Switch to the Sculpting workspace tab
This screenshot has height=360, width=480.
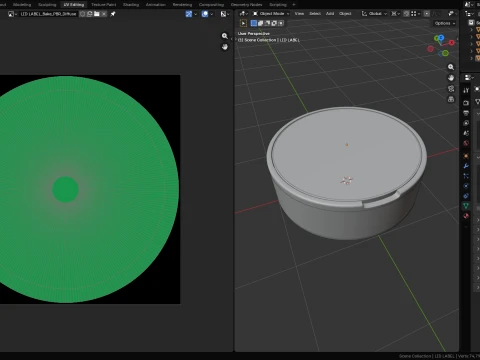pyautogui.click(x=47, y=5)
